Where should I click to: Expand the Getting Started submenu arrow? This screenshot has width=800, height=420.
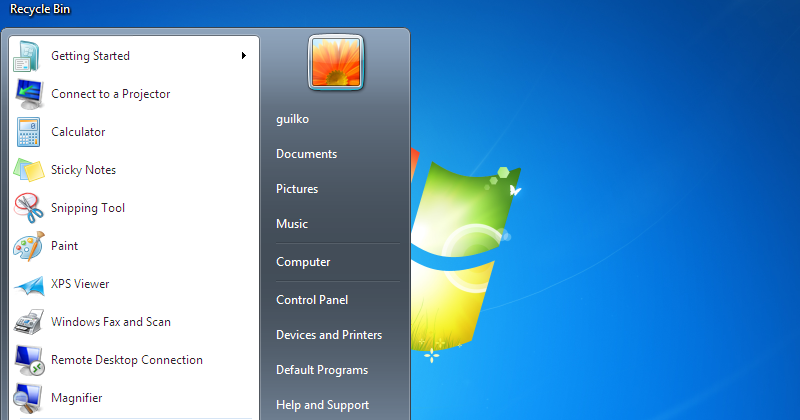(244, 56)
